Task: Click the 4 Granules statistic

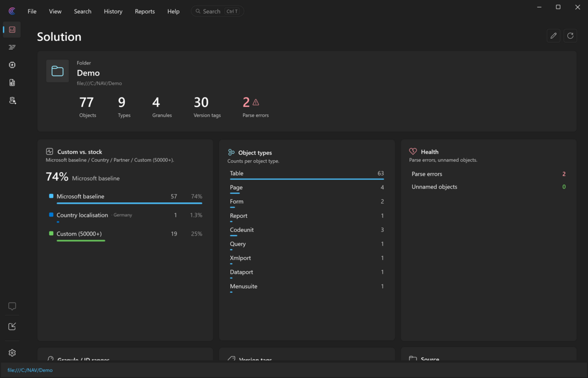Action: coord(162,107)
